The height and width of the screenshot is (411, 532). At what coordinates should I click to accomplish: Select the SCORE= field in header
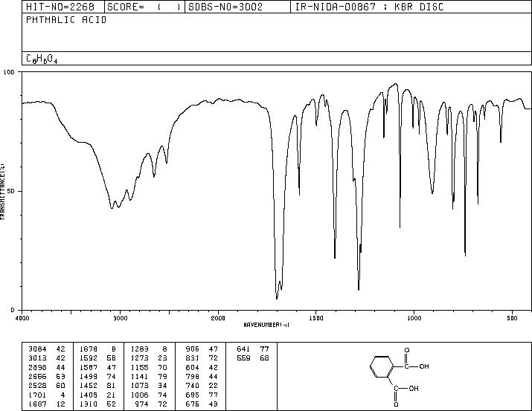[144, 7]
